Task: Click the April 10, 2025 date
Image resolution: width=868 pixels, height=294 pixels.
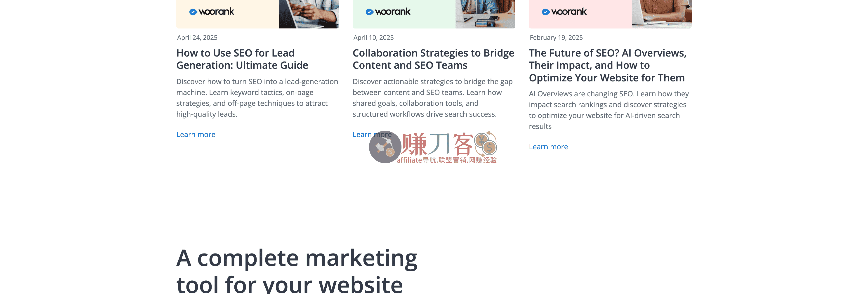Action: pyautogui.click(x=373, y=37)
